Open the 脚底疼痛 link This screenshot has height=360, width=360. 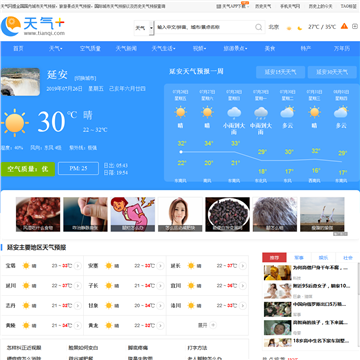(x=138, y=348)
